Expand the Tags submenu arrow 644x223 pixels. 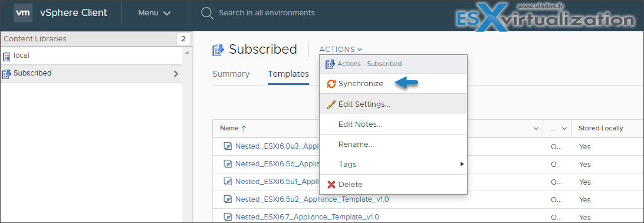[x=462, y=164]
